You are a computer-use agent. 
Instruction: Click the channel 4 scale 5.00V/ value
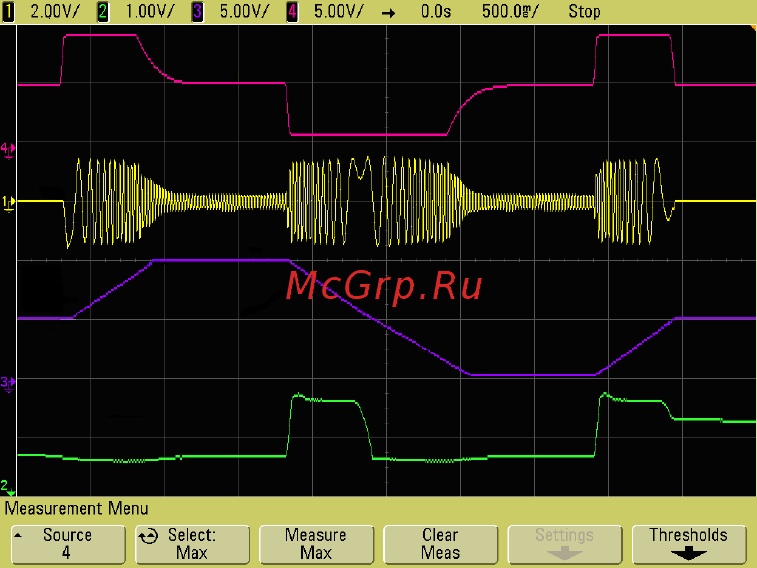coord(338,12)
